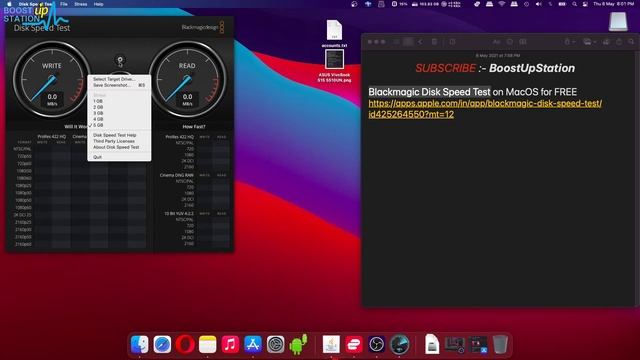Open the Help menu in the menu bar
640x360 pixels.
click(98, 4)
